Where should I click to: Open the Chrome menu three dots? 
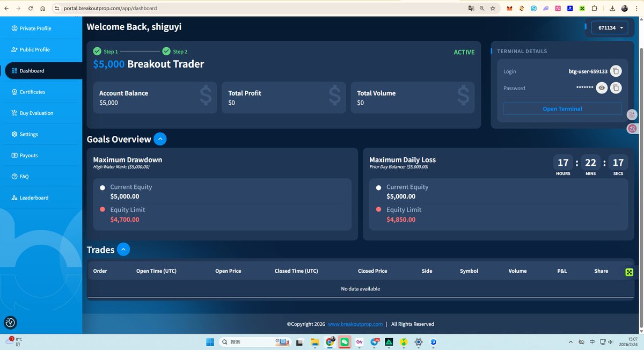637,9
